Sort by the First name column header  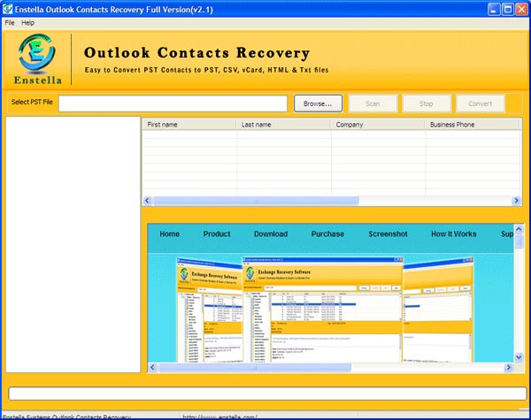click(x=189, y=125)
